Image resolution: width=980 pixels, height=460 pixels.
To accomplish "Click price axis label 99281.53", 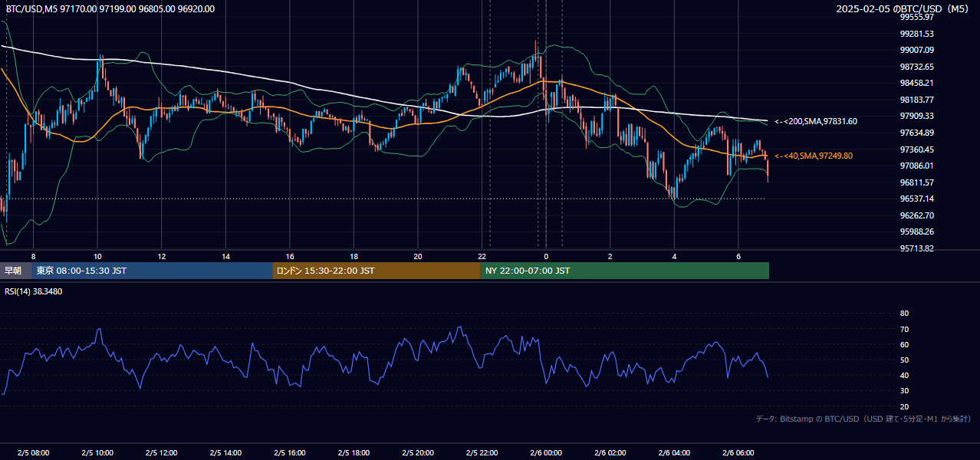I will [917, 34].
